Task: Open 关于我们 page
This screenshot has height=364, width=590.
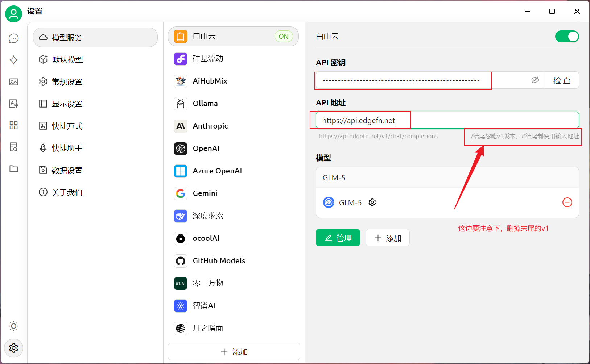Action: (95, 192)
